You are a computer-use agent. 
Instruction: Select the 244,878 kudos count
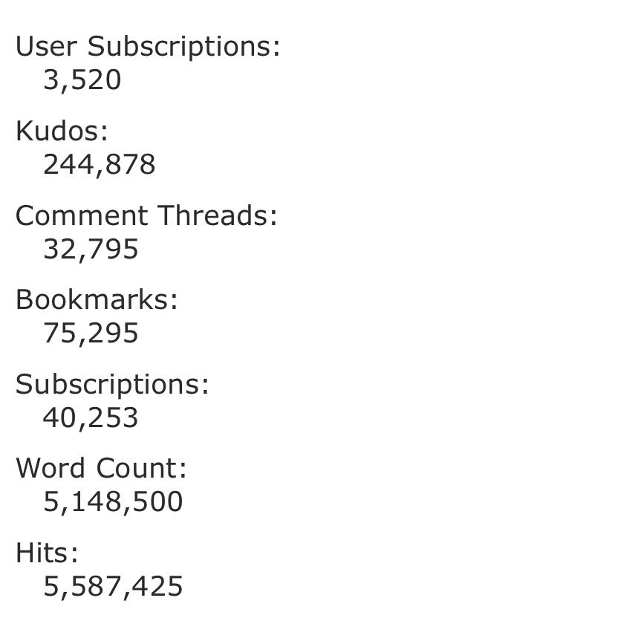[x=99, y=165]
